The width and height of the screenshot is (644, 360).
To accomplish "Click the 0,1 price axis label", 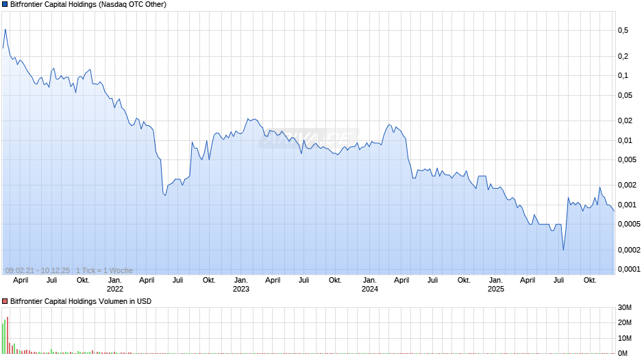I will pos(623,75).
